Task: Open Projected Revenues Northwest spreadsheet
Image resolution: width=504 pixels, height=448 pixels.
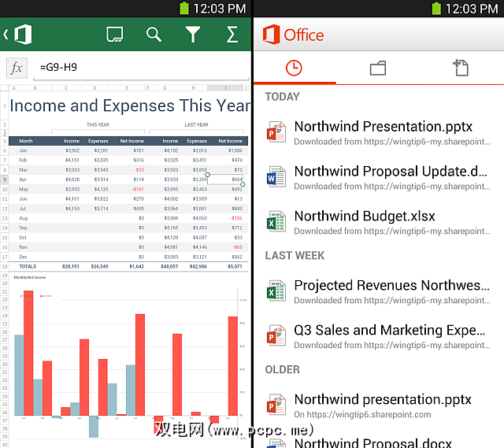Action: (378, 291)
